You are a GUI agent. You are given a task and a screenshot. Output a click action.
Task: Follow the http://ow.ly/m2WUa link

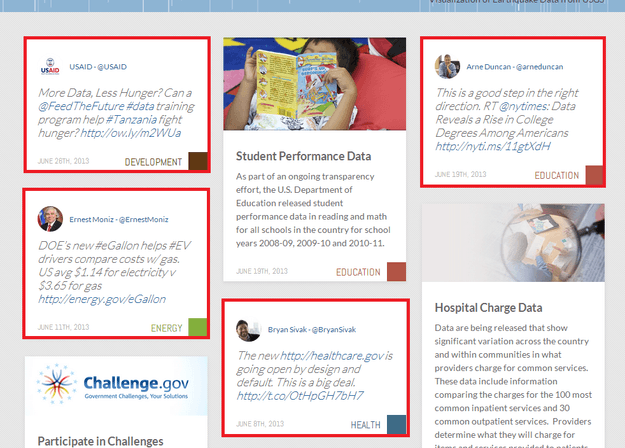click(130, 133)
